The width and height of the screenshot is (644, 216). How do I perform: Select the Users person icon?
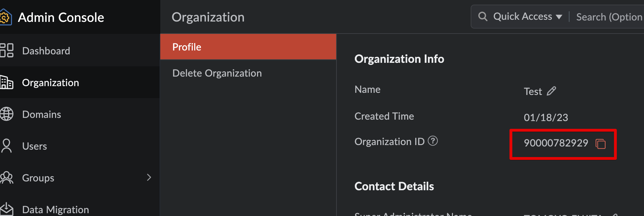click(x=6, y=146)
